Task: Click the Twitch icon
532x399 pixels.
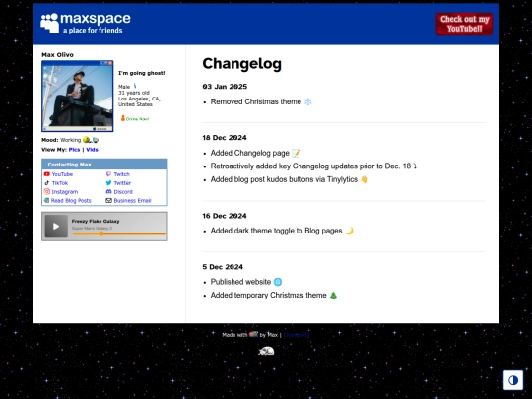Action: coord(108,174)
